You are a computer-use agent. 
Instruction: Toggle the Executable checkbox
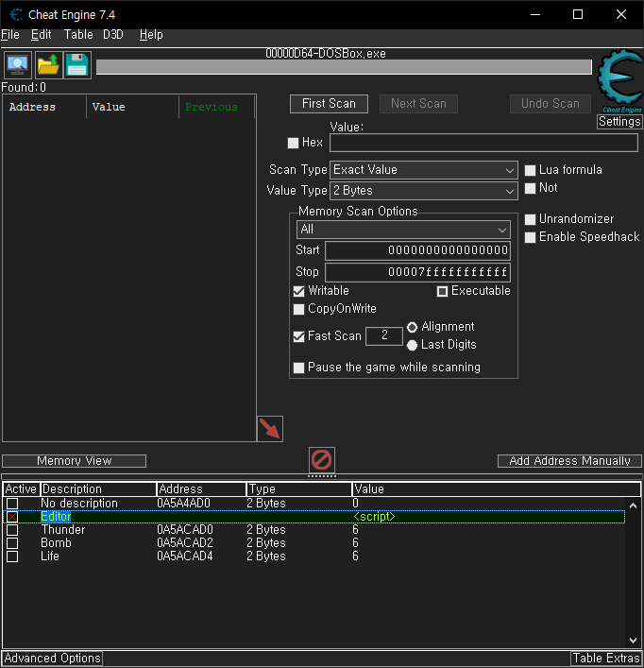point(442,291)
